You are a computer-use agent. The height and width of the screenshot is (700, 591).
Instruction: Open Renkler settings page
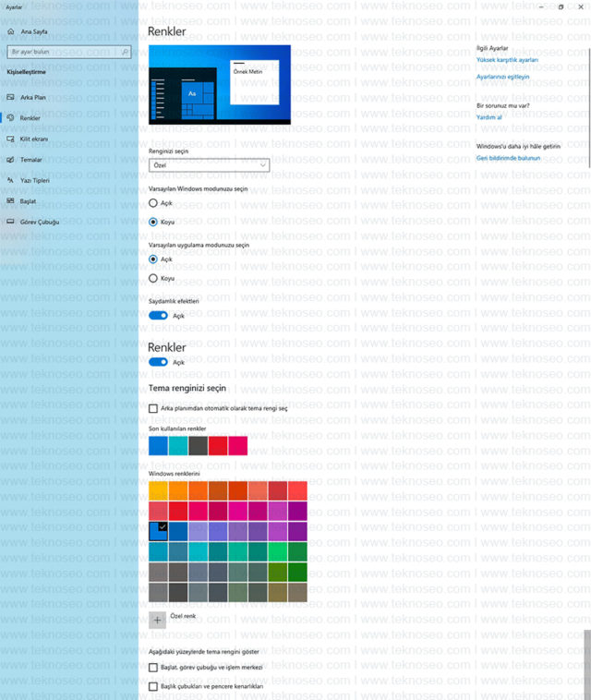click(x=69, y=118)
